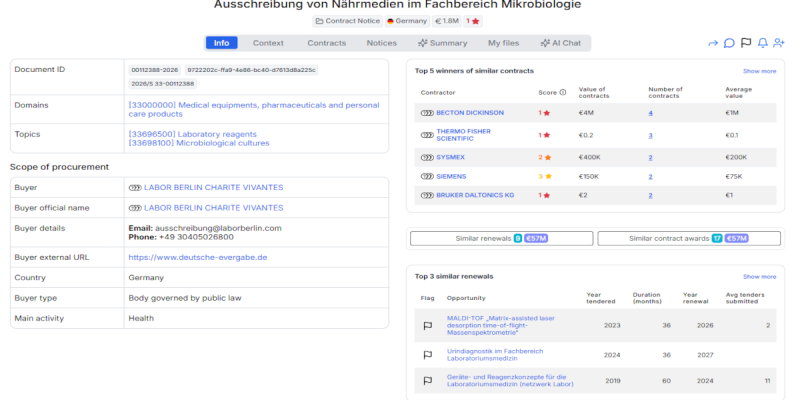Click the icon beside SIEMENS
The image size is (800, 400).
427,177
